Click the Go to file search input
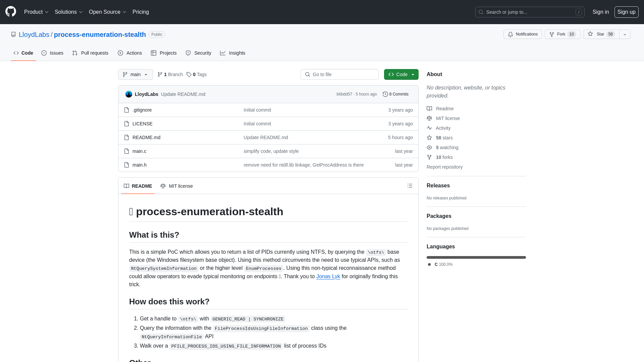644x362 pixels. point(339,74)
